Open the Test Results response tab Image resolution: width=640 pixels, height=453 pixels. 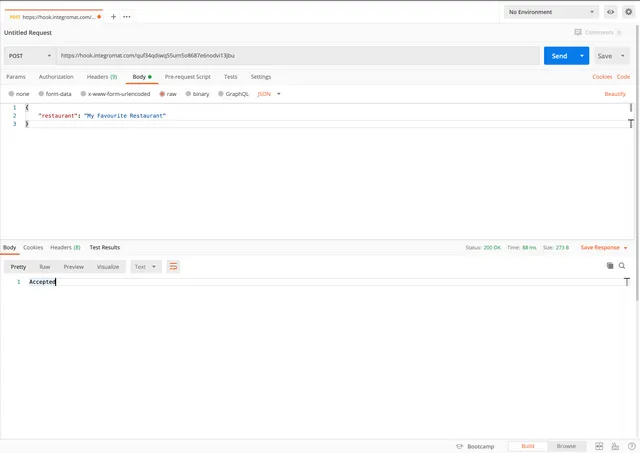pos(104,247)
